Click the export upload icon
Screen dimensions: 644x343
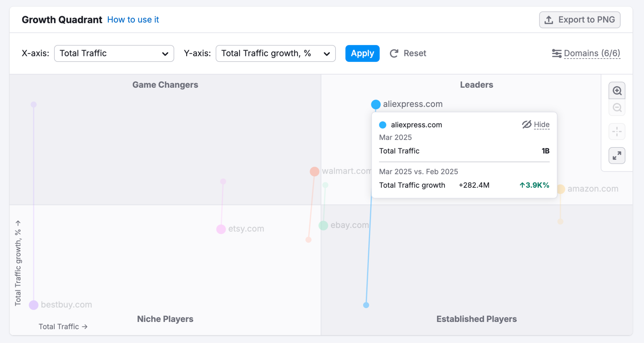point(549,20)
